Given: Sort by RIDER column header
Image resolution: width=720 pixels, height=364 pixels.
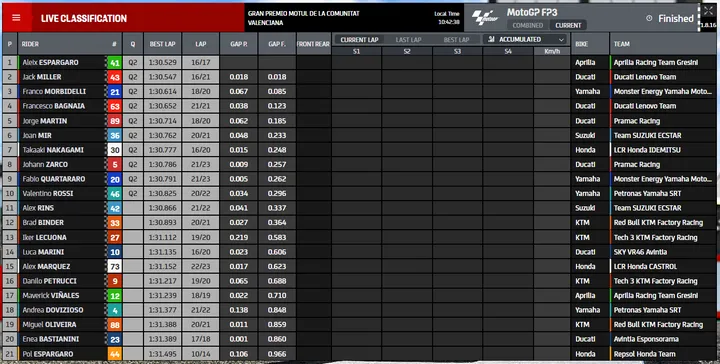Looking at the screenshot, I should coord(30,44).
